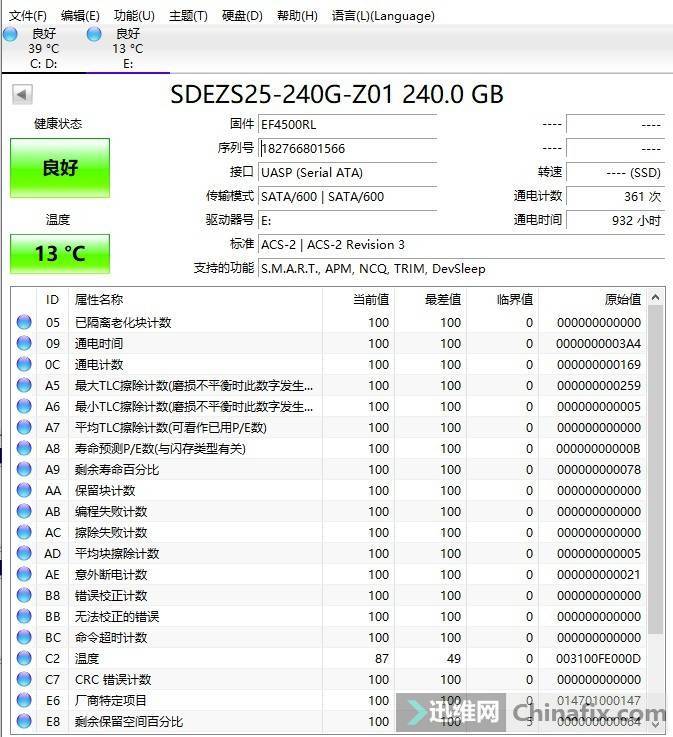Select the 平均块擦除计数 attribute row
The height and width of the screenshot is (737, 673).
point(329,553)
